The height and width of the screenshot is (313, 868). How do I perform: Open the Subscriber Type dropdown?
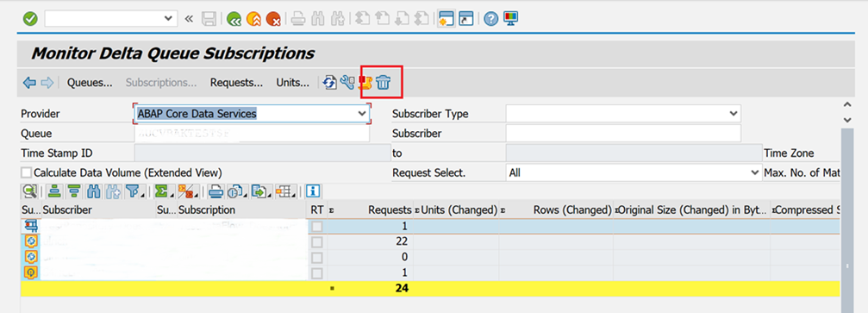(734, 114)
